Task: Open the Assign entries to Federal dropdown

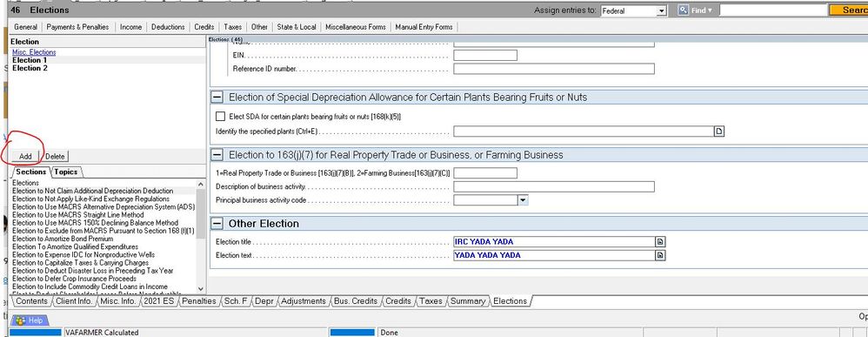Action: pyautogui.click(x=661, y=11)
